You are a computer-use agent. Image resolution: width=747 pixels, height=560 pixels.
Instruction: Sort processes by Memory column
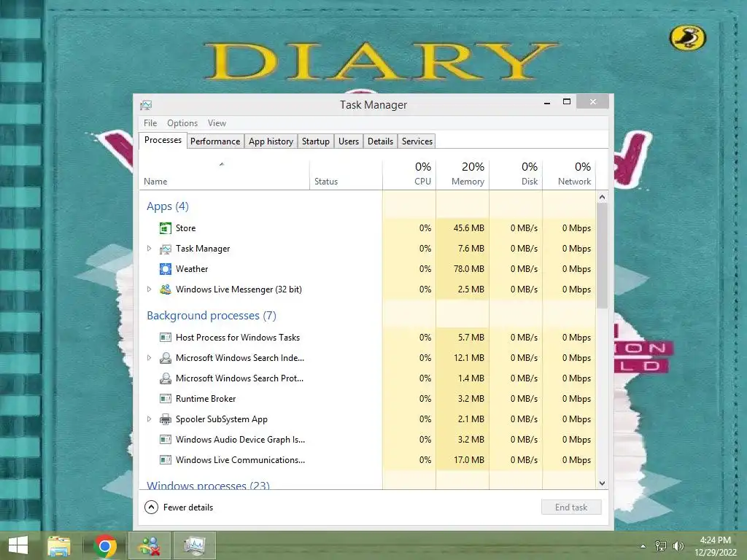(462, 175)
